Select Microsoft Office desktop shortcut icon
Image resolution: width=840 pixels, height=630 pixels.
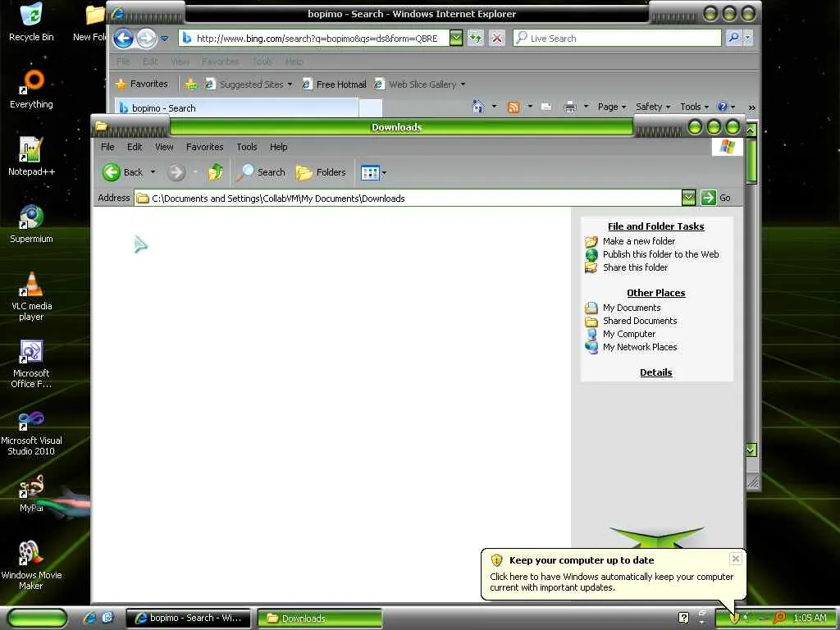click(31, 363)
